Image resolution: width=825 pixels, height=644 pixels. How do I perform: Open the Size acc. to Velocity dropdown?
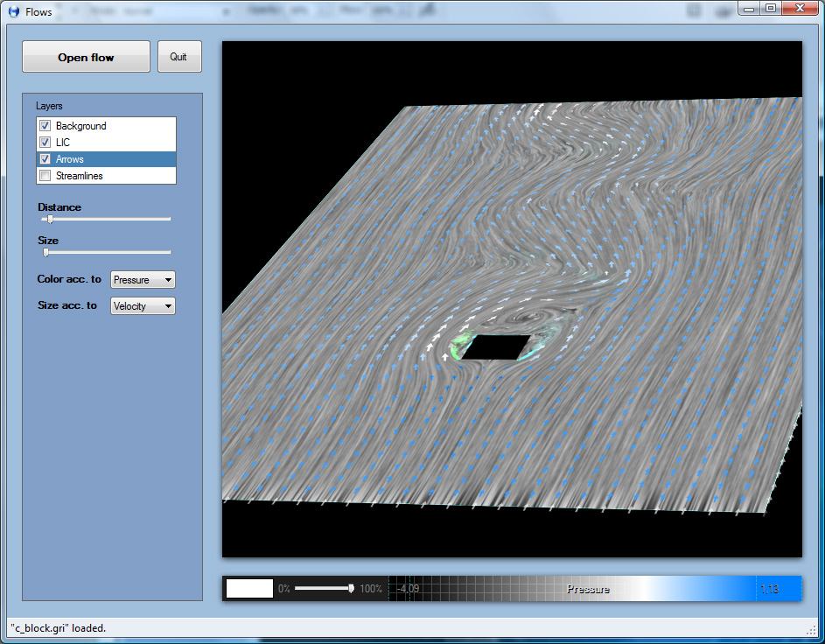(x=143, y=306)
